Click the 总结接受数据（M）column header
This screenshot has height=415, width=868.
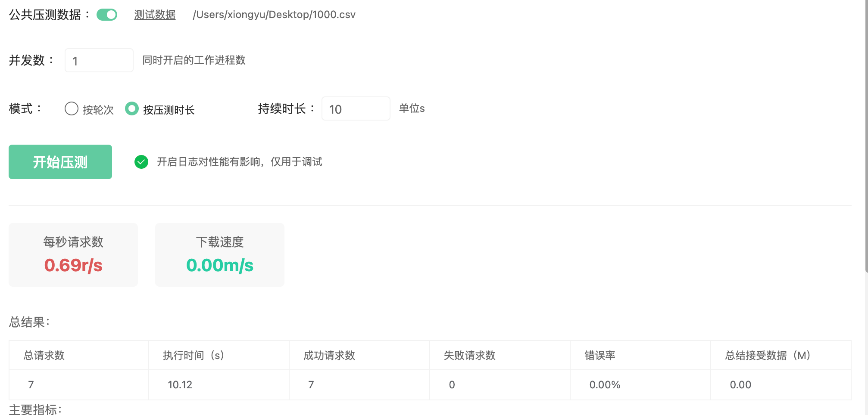781,355
